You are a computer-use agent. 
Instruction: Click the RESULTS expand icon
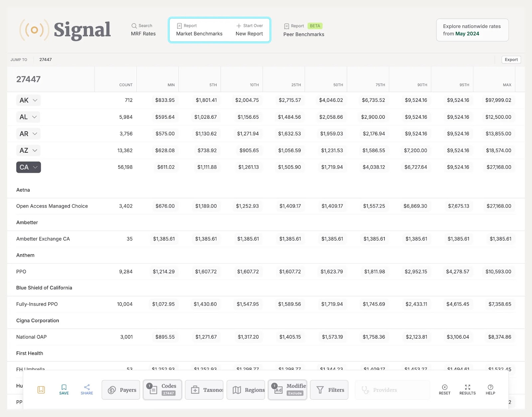click(467, 389)
